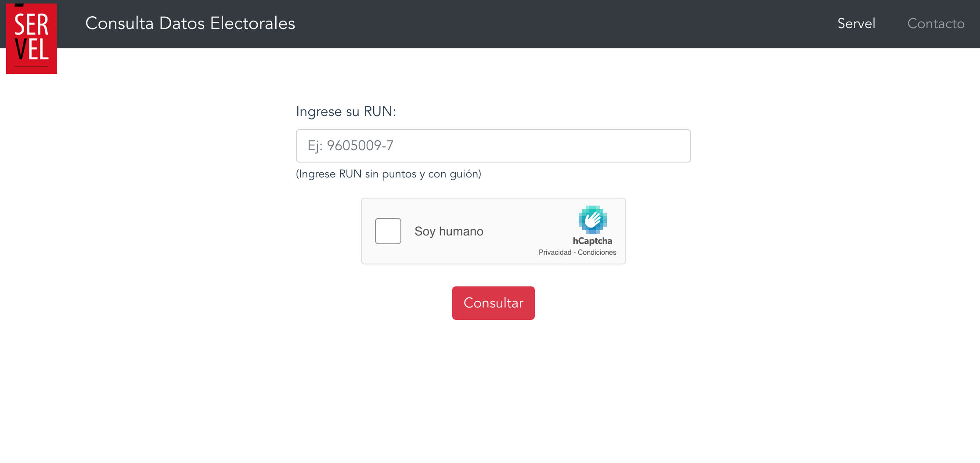Click the "Ingrese su RUN:" label
The height and width of the screenshot is (463, 980).
[x=346, y=112]
